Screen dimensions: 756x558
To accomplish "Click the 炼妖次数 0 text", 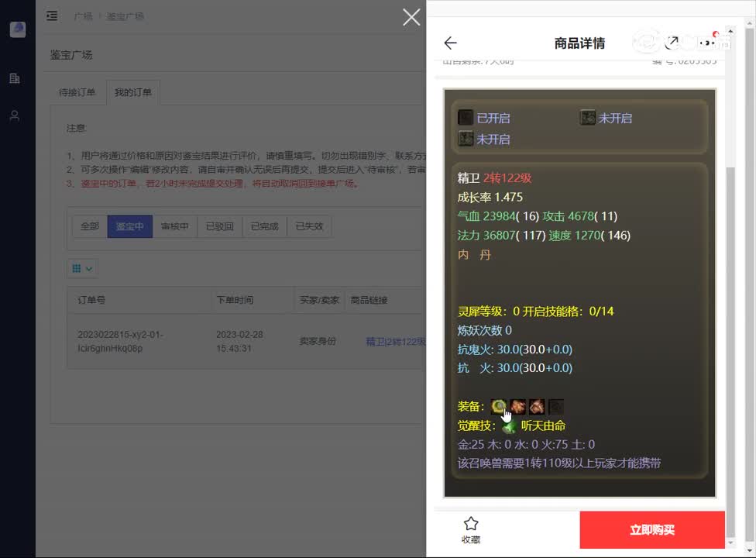I will (485, 330).
